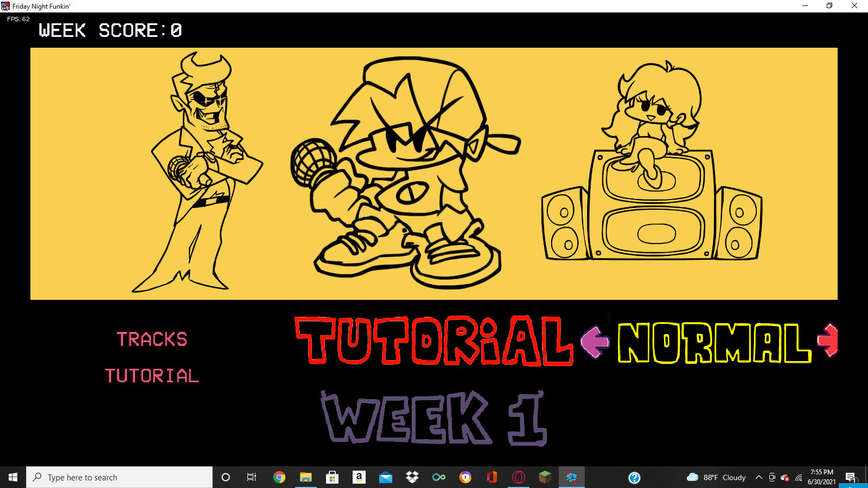Select the TUTORIAL track under TRACKS

click(152, 375)
